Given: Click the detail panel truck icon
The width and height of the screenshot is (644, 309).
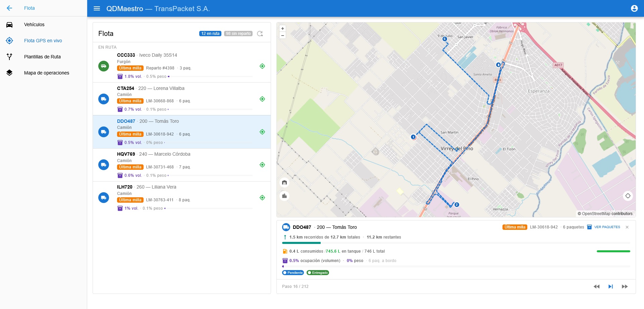Looking at the screenshot, I should click(286, 227).
